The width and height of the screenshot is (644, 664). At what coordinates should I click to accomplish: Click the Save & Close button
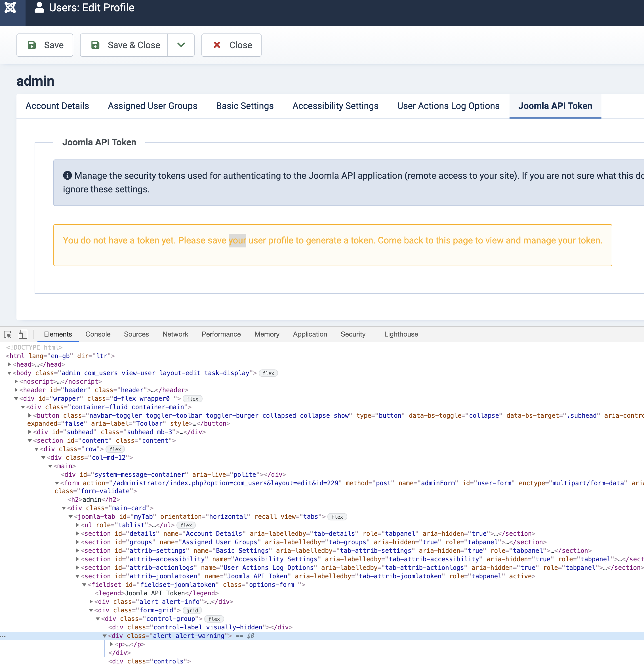124,45
